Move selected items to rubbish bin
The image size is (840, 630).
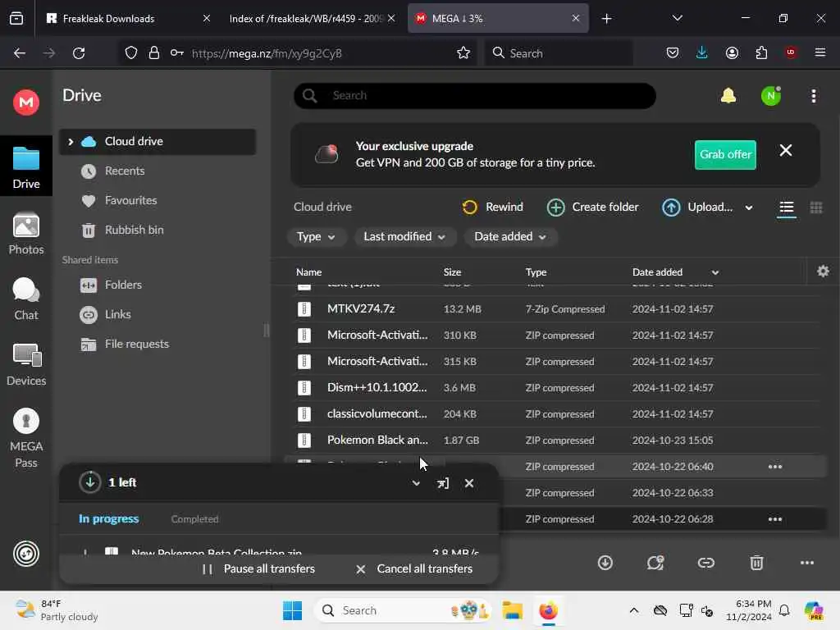coord(756,563)
